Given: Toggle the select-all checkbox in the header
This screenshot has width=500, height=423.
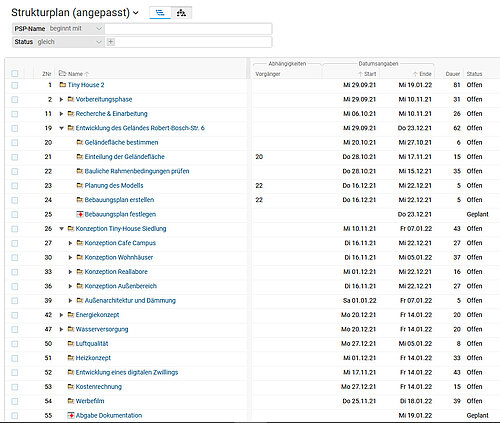Looking at the screenshot, I should click(x=15, y=74).
